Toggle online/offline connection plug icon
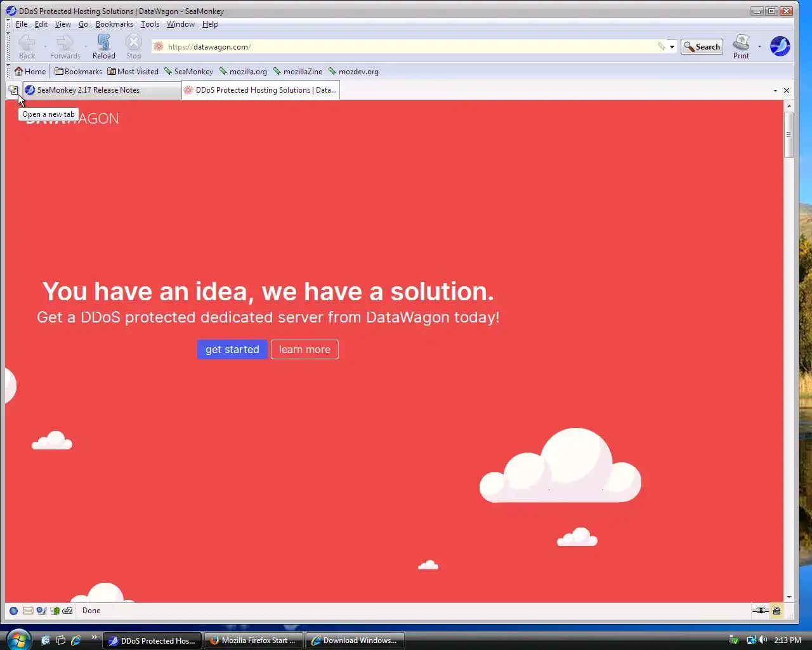Screen dimensions: 812x650 (760, 611)
